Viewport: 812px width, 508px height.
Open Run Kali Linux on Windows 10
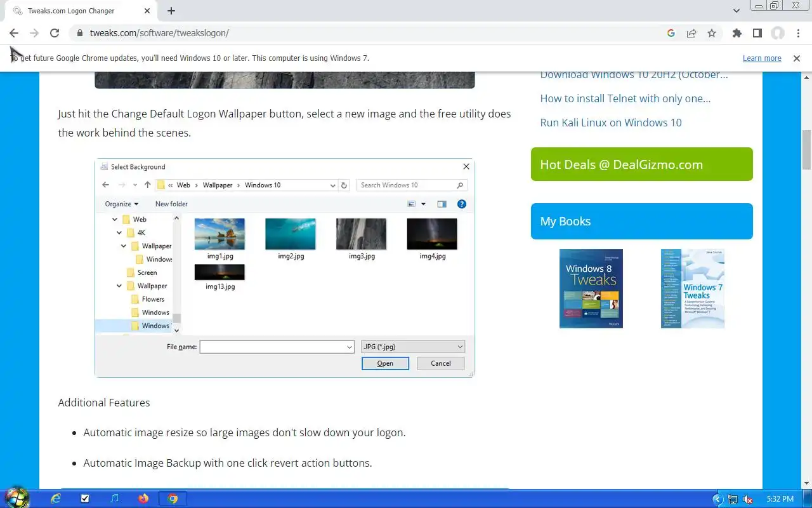pos(611,123)
